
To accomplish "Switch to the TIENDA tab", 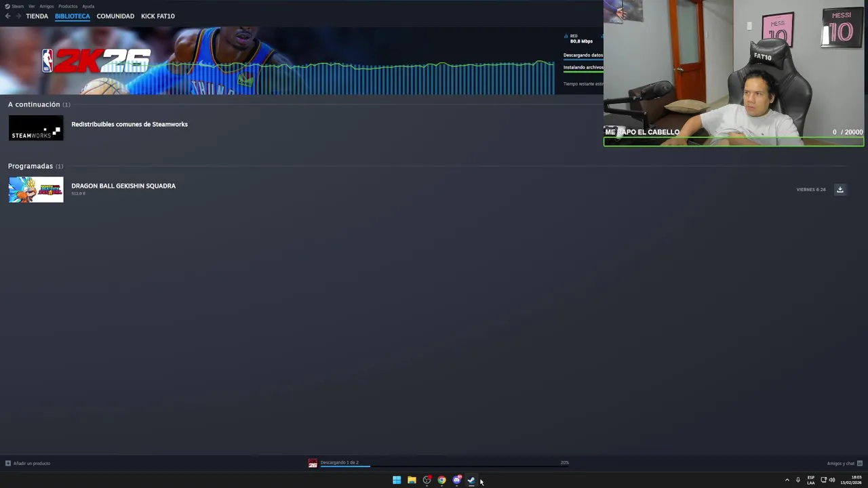I will click(37, 16).
